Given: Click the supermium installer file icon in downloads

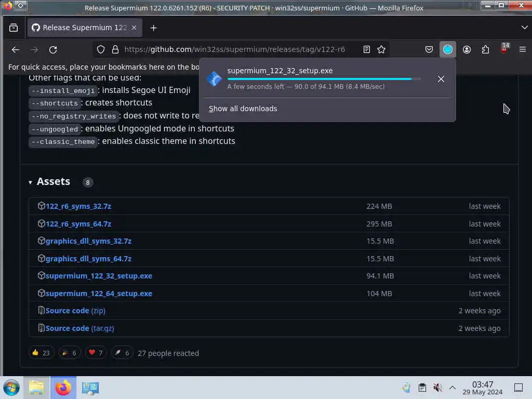Looking at the screenshot, I should [215, 79].
